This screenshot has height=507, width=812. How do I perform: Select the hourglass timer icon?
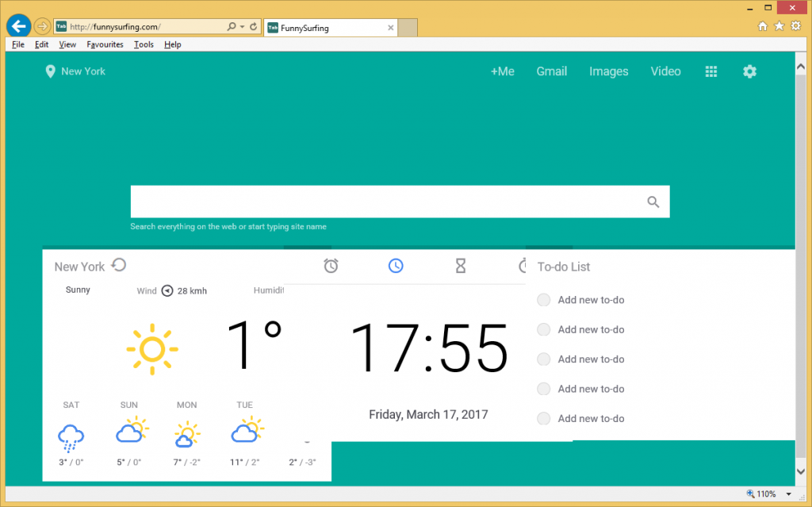coord(460,266)
